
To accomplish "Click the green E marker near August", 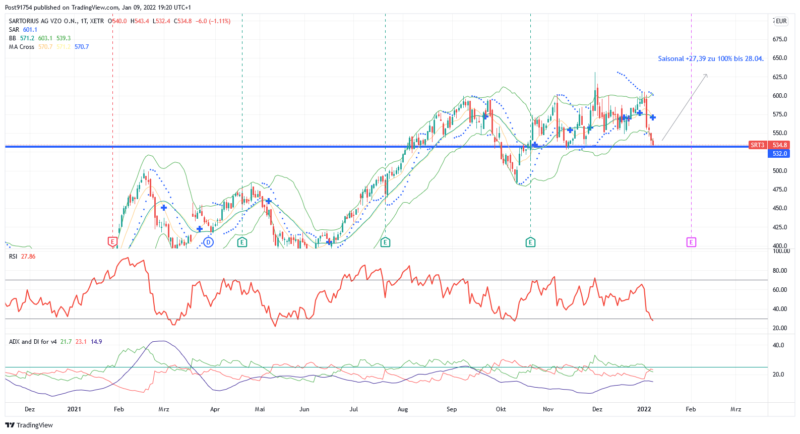I will coord(385,242).
